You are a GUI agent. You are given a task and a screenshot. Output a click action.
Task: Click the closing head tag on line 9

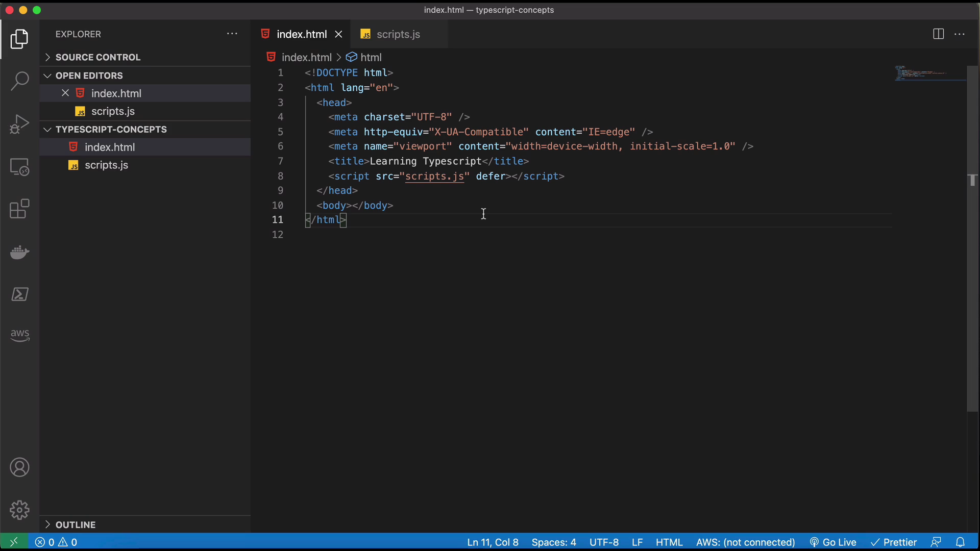337,190
